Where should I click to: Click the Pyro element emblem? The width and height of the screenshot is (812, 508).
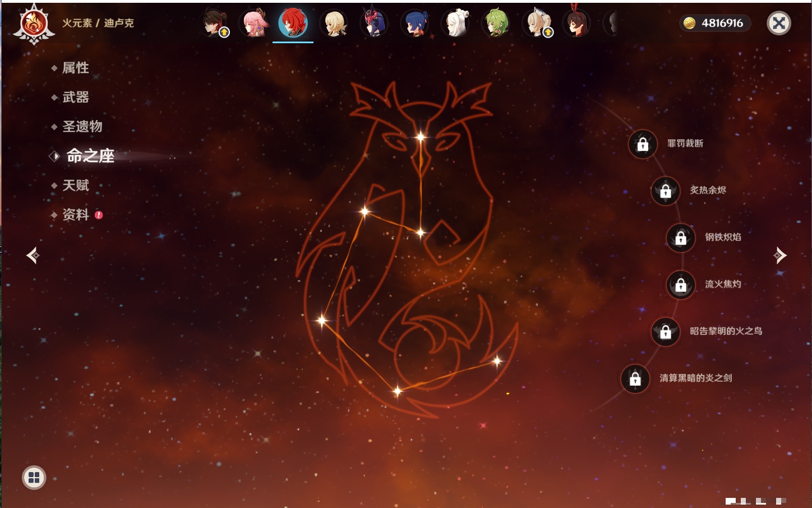click(x=34, y=24)
